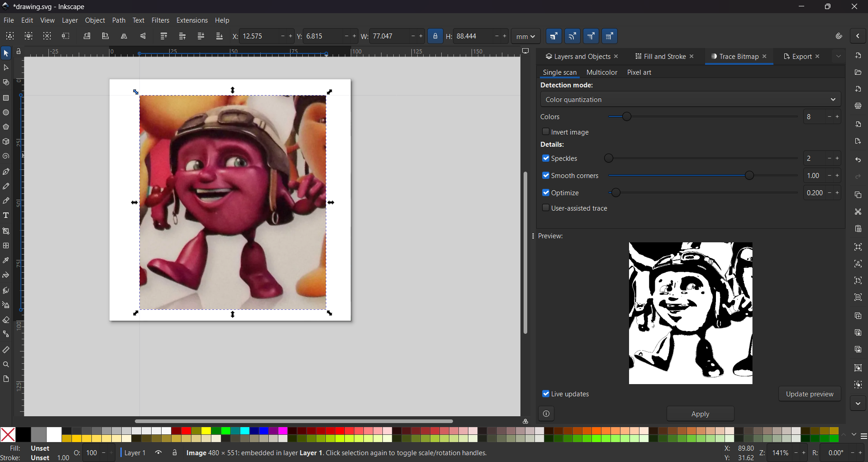868x462 pixels.
Task: Disable Live updates checkbox
Action: 546,394
